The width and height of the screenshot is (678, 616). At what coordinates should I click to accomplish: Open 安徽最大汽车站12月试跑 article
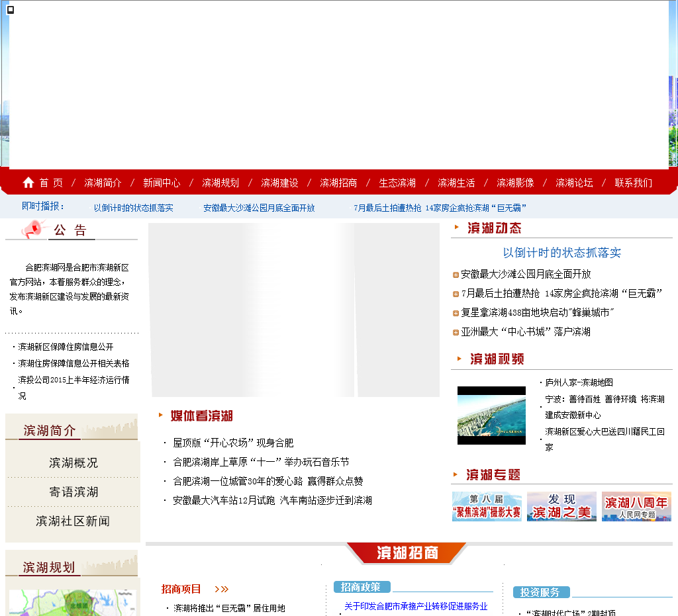[x=272, y=501]
